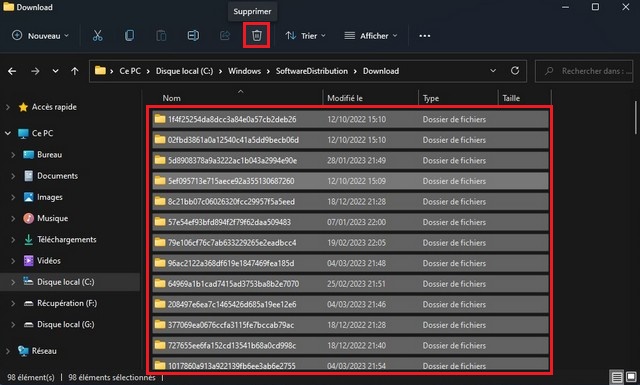Select Réseau in the sidebar

pyautogui.click(x=44, y=351)
